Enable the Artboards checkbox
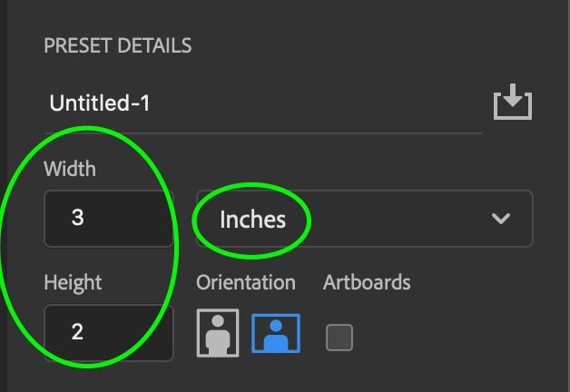Screen dimensions: 570x392 (339, 338)
